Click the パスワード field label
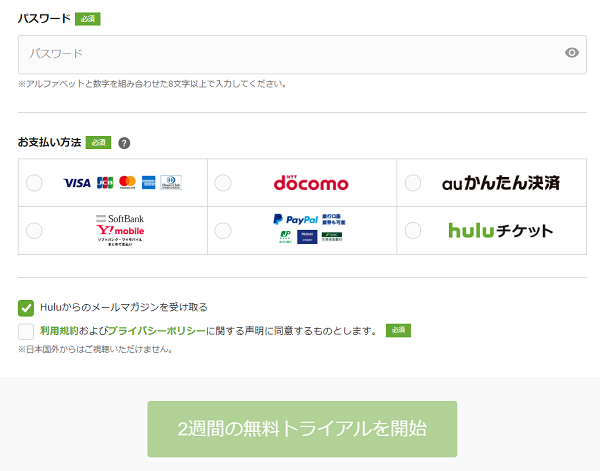This screenshot has height=471, width=600. [44, 18]
